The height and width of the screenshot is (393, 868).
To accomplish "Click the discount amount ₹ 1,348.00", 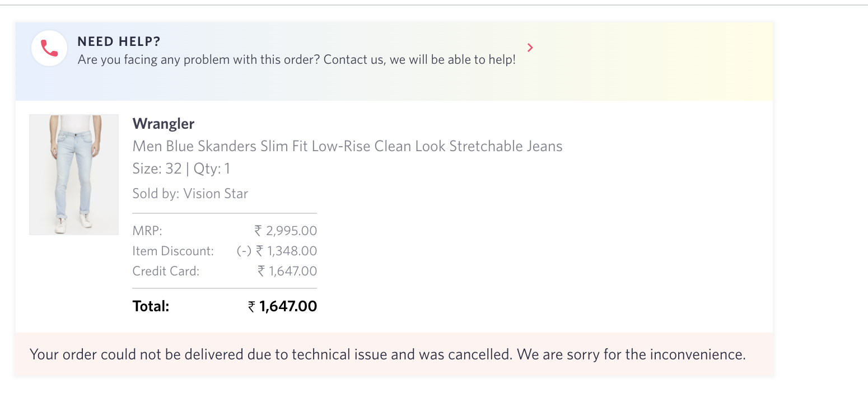I will 277,251.
